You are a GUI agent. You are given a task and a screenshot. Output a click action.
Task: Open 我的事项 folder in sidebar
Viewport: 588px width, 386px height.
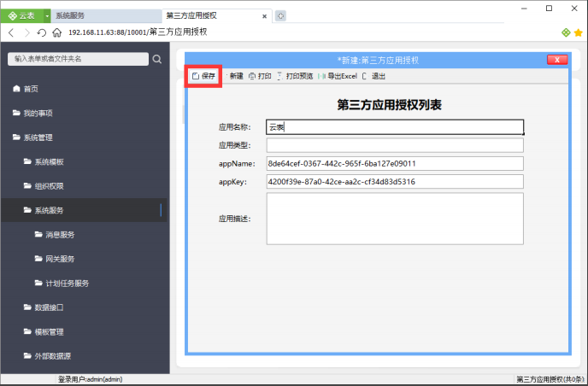coord(32,114)
